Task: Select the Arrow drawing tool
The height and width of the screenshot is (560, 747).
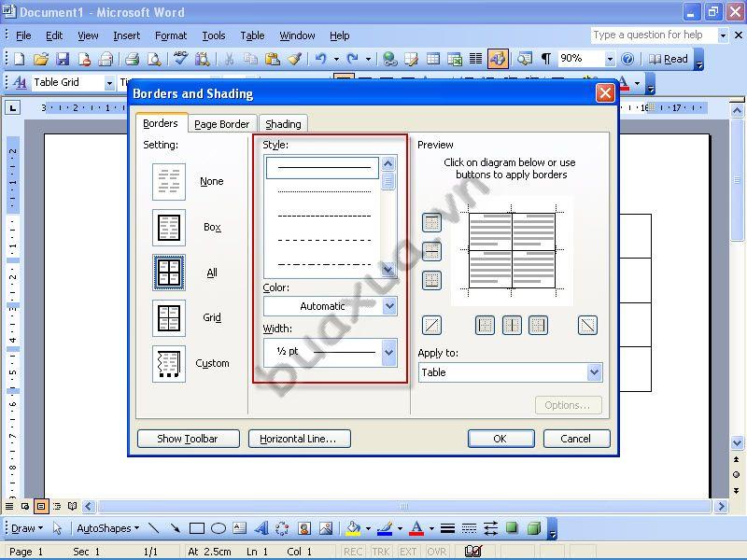Action: click(175, 528)
